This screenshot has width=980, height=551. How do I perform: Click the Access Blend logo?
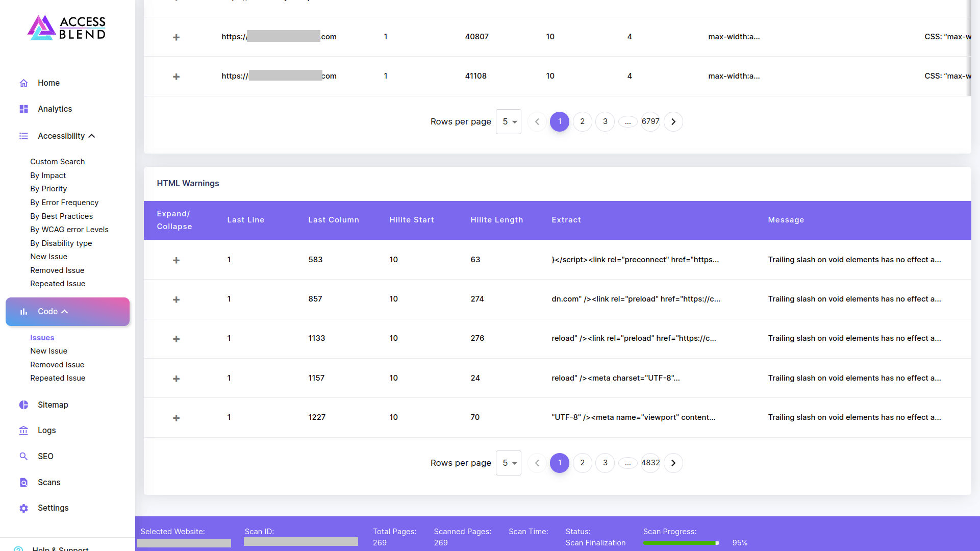[x=67, y=28]
